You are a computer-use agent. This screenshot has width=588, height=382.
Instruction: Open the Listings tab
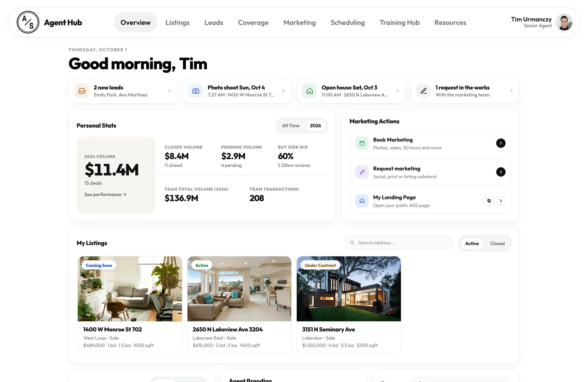pyautogui.click(x=177, y=23)
